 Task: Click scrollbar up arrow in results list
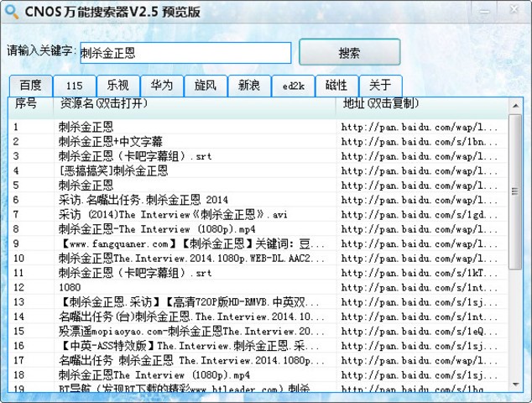click(x=515, y=106)
